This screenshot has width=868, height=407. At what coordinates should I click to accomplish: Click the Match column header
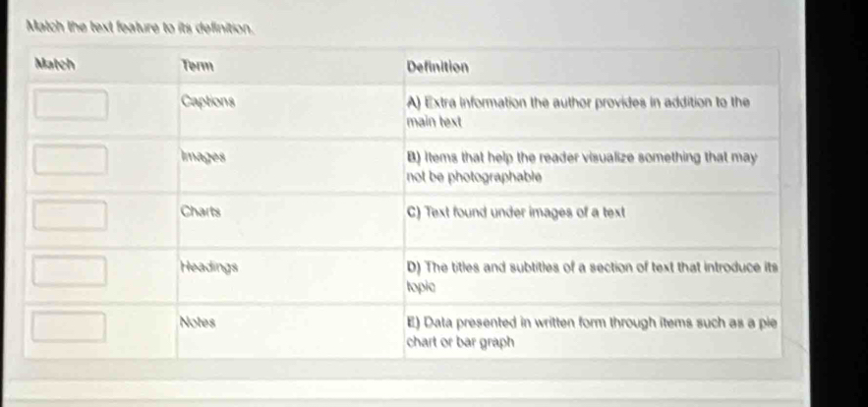pos(56,63)
